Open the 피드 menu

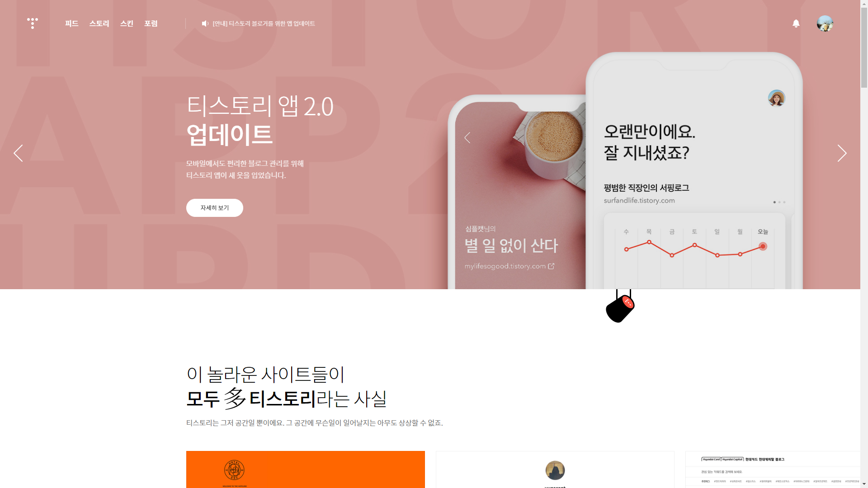pyautogui.click(x=72, y=23)
